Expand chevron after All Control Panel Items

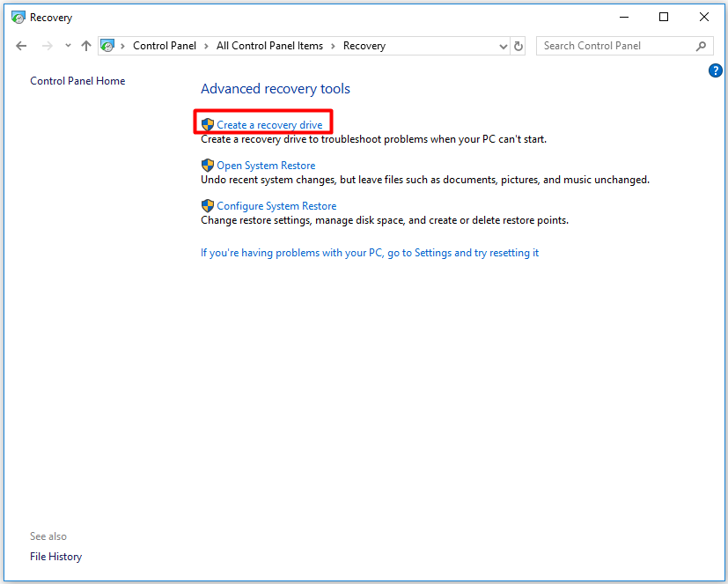tap(334, 46)
